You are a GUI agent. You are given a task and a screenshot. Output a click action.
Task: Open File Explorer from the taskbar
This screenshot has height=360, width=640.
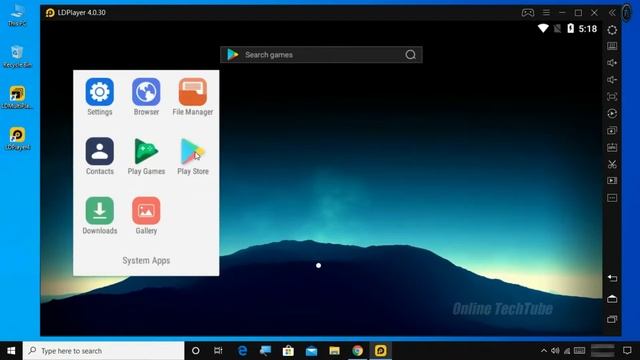335,351
